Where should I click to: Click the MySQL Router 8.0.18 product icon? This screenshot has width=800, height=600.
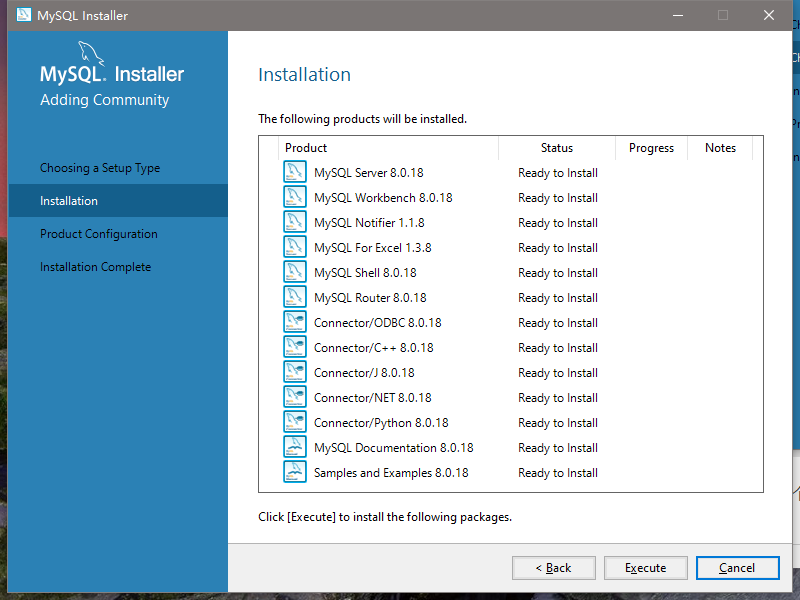tap(295, 297)
